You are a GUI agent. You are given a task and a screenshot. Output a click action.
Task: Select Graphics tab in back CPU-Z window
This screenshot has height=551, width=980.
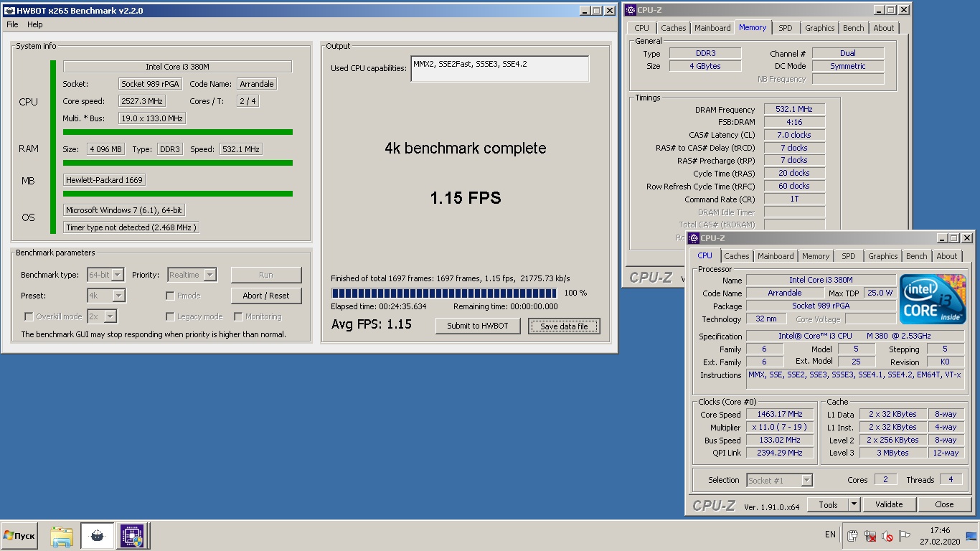pos(819,28)
